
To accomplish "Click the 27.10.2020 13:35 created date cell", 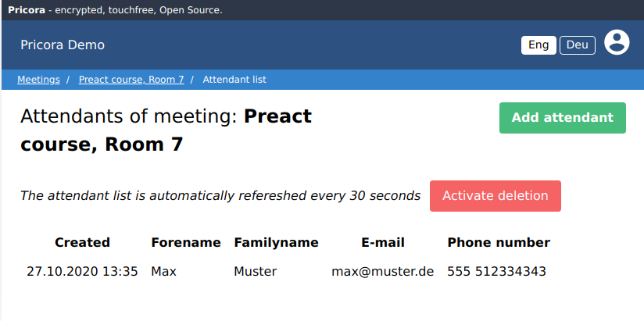I will pyautogui.click(x=82, y=272).
